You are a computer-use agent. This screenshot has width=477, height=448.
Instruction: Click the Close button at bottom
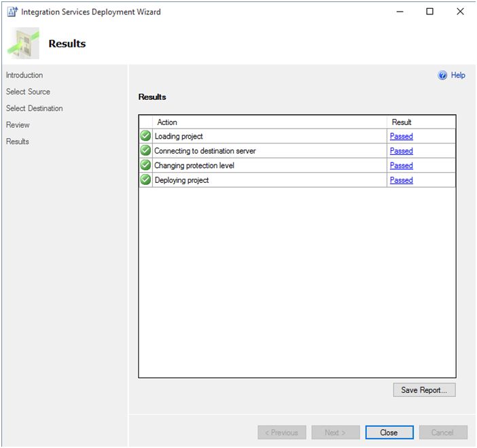(x=389, y=432)
